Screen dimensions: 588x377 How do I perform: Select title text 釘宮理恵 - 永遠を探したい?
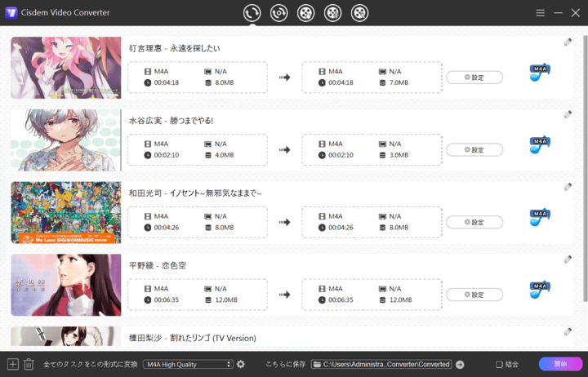(175, 48)
